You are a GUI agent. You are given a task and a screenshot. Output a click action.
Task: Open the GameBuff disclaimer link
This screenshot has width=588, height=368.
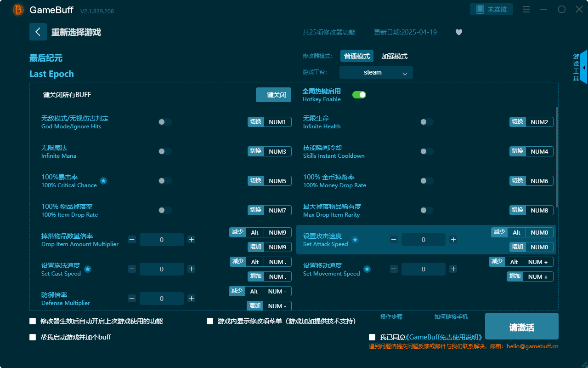[444, 338]
